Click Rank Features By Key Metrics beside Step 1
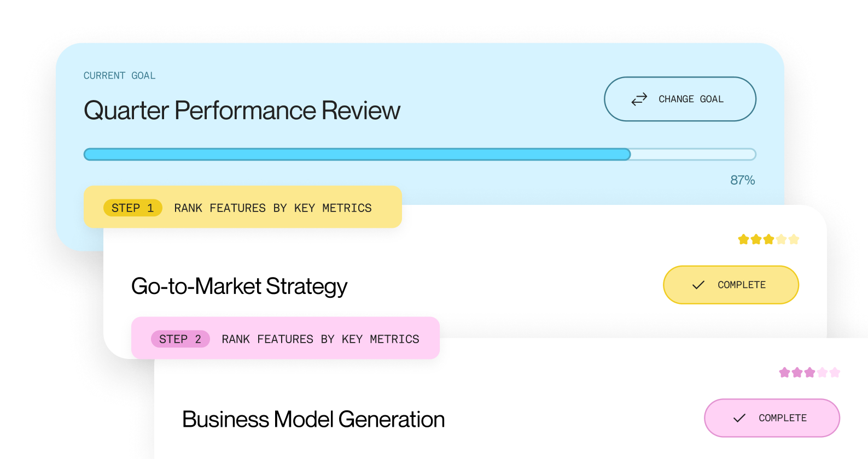The width and height of the screenshot is (868, 459). click(273, 208)
